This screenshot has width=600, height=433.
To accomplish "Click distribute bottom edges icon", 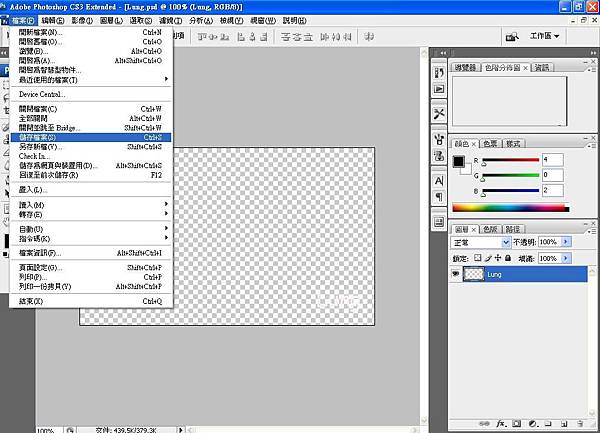I will pos(308,37).
